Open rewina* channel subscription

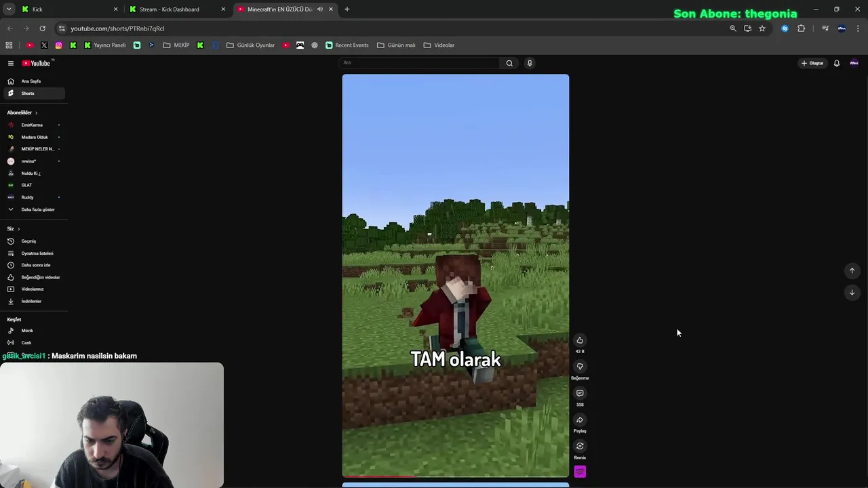(33, 161)
